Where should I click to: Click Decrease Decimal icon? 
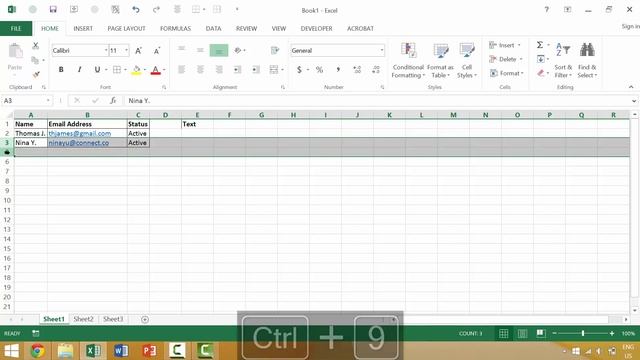click(x=376, y=70)
